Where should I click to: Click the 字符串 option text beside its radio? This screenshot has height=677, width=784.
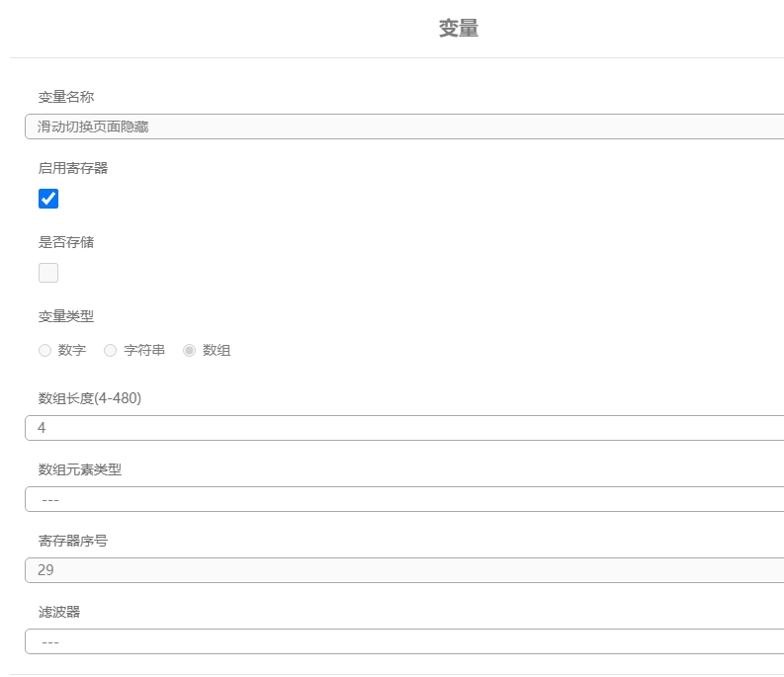coord(144,350)
